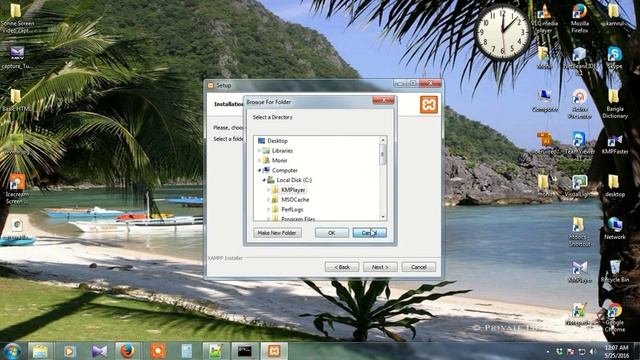Open Basic HTML desktop folder
This screenshot has width=640, height=360.
[x=16, y=100]
